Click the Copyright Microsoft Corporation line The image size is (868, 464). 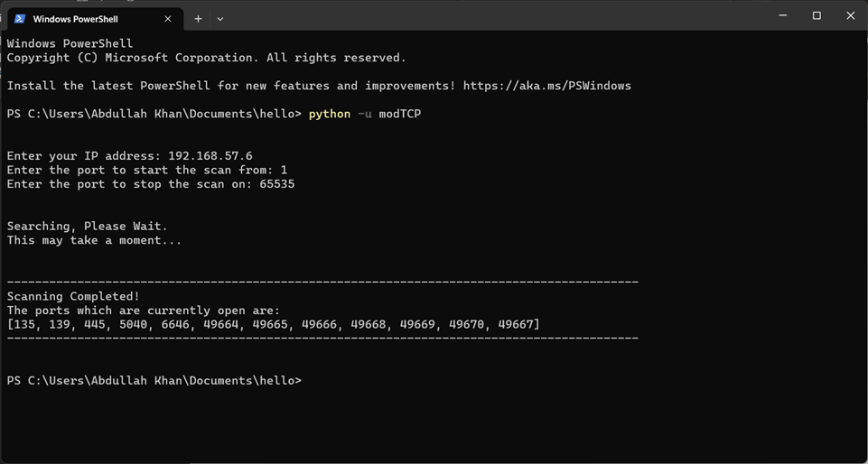(x=207, y=58)
